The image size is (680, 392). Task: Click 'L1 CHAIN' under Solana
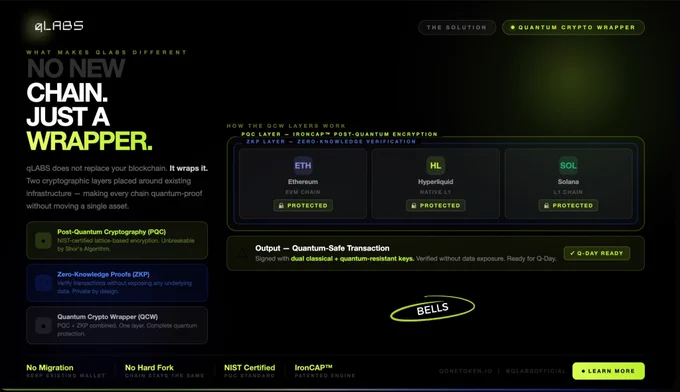click(568, 192)
